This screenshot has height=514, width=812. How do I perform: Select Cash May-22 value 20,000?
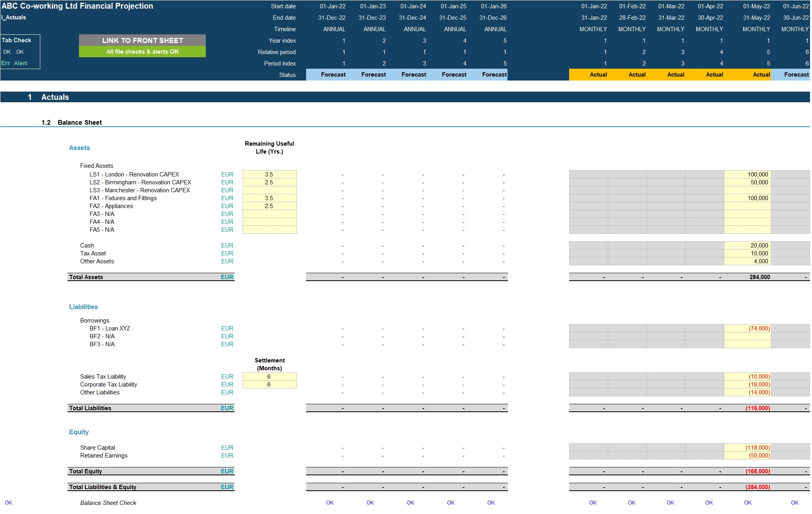(x=748, y=246)
